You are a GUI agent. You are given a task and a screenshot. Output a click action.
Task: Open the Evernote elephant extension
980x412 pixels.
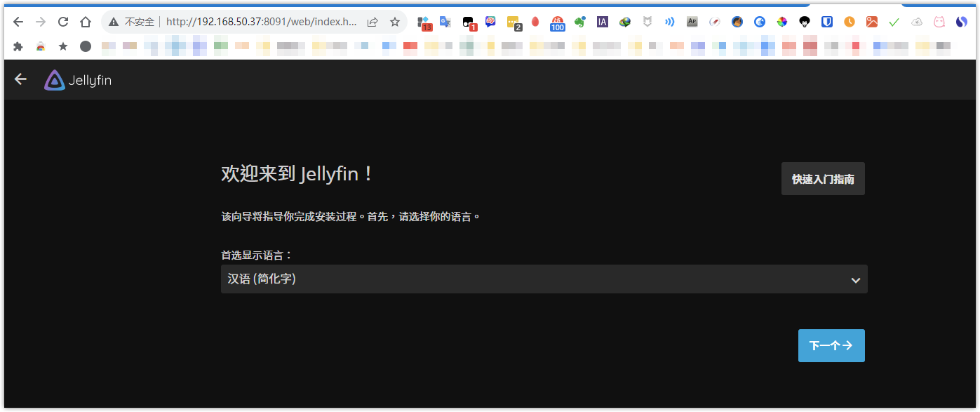(x=579, y=22)
